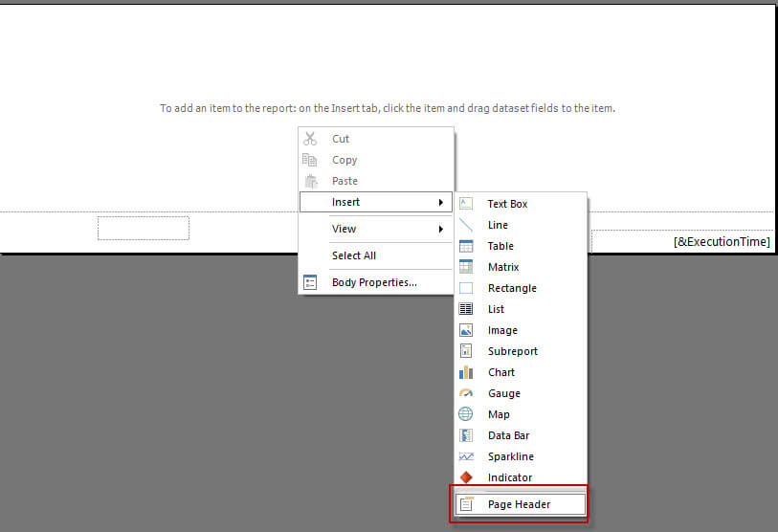Choose Paste from context menu
This screenshot has width=778, height=532.
(x=376, y=181)
